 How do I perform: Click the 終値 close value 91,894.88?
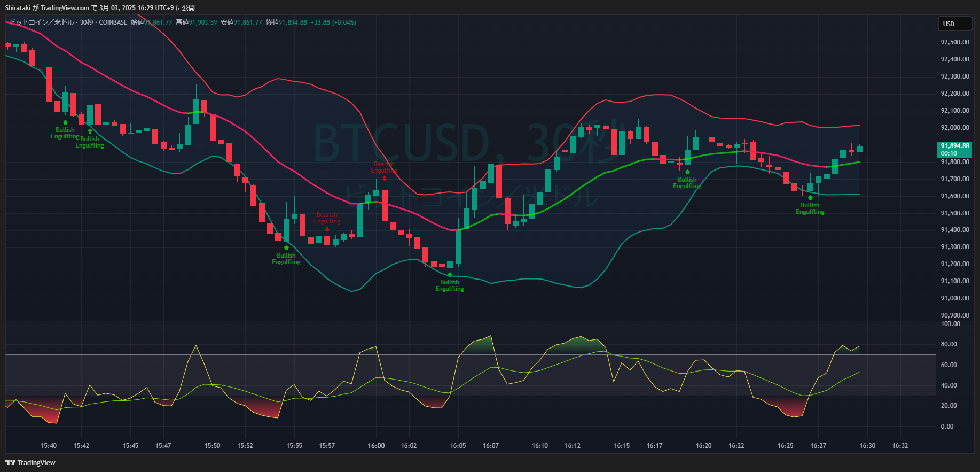pyautogui.click(x=293, y=22)
